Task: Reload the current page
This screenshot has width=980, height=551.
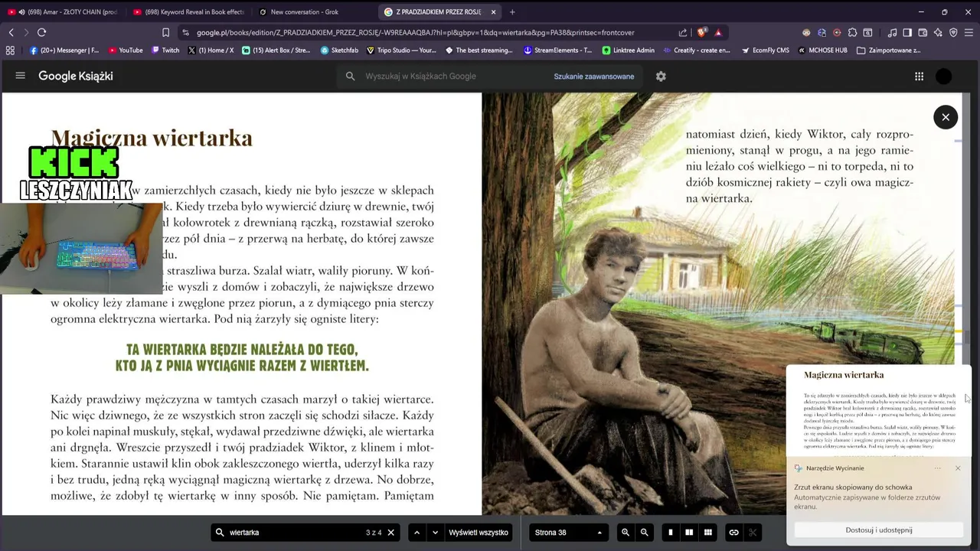Action: [x=41, y=32]
